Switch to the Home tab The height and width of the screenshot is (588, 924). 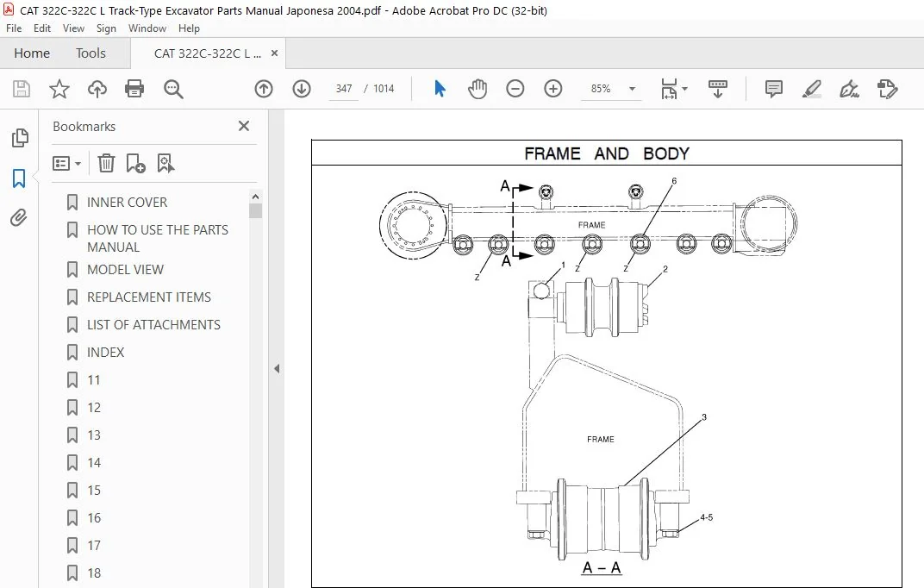[32, 53]
